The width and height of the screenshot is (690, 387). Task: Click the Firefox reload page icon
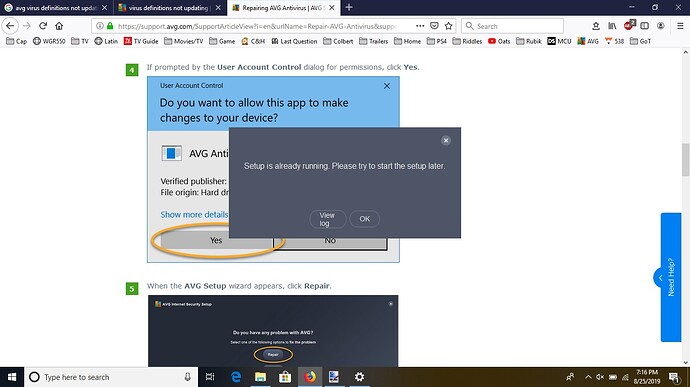tap(43, 26)
